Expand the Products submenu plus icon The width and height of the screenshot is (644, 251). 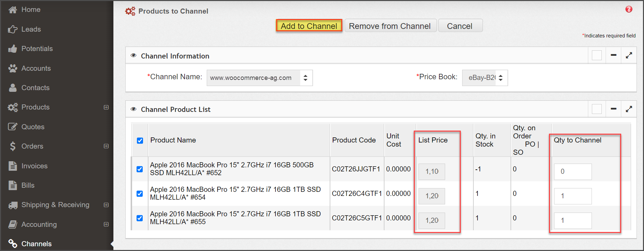point(106,107)
